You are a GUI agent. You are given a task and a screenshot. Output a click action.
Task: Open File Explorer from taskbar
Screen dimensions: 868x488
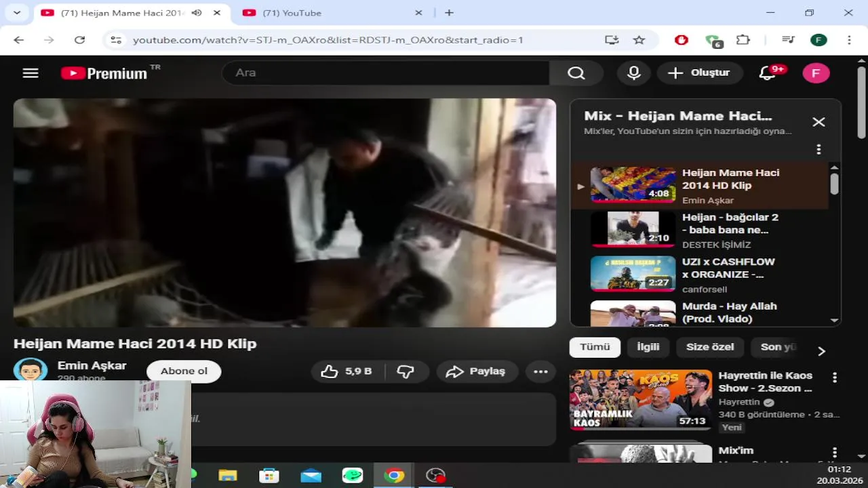point(228,476)
